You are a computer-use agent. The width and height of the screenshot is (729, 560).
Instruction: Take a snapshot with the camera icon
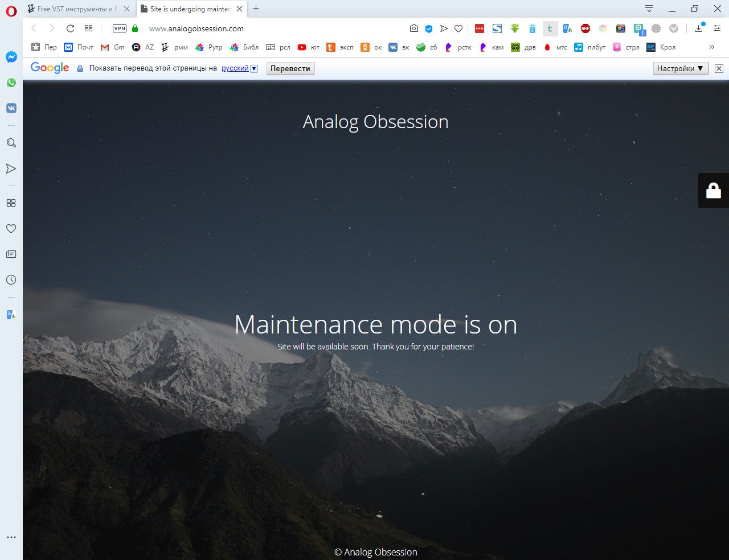(414, 28)
